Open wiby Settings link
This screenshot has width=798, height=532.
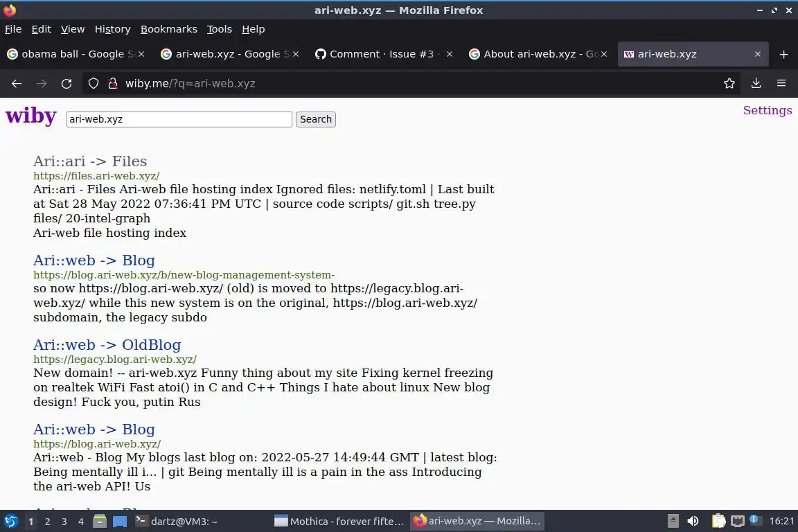(x=768, y=110)
